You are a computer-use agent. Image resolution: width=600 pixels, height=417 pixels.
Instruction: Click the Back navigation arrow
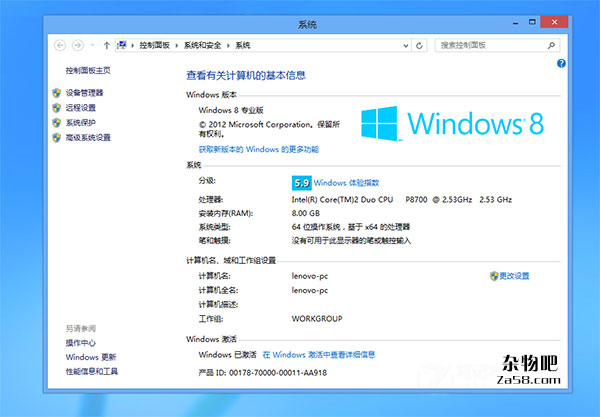[x=60, y=46]
